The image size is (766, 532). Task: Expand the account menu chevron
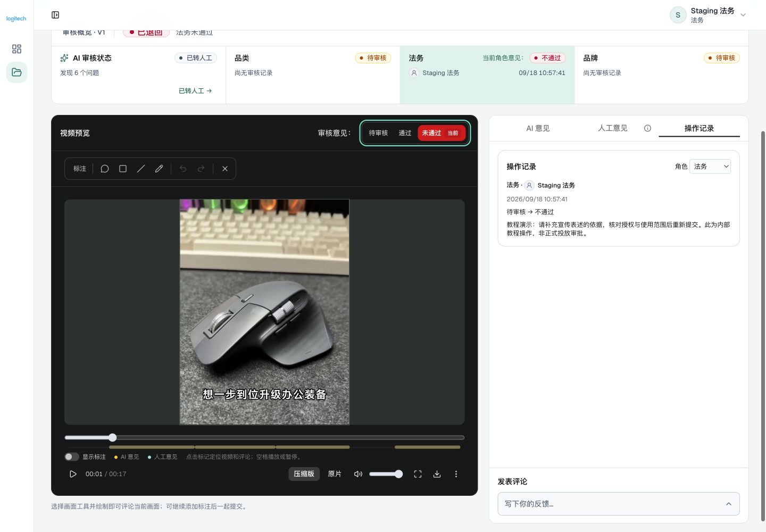coord(743,15)
